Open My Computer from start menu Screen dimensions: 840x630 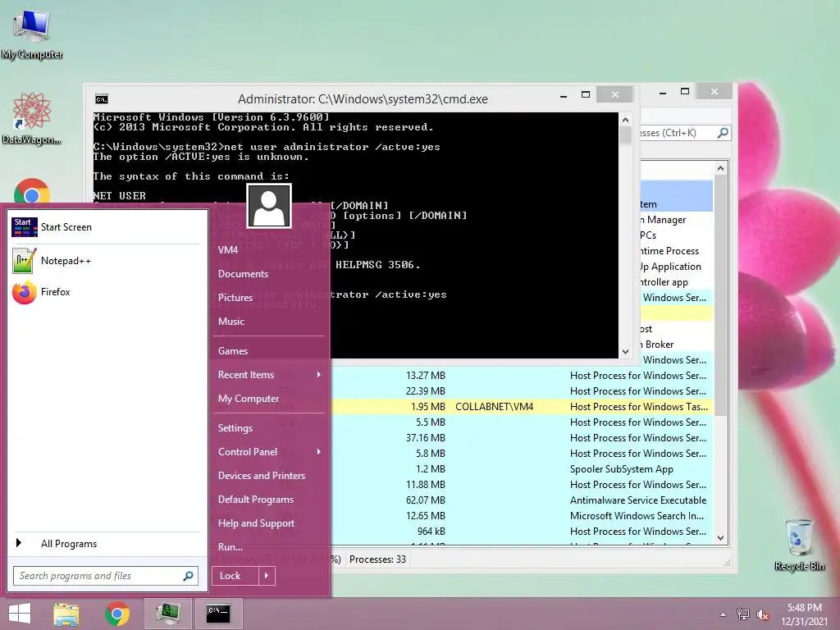pyautogui.click(x=249, y=399)
